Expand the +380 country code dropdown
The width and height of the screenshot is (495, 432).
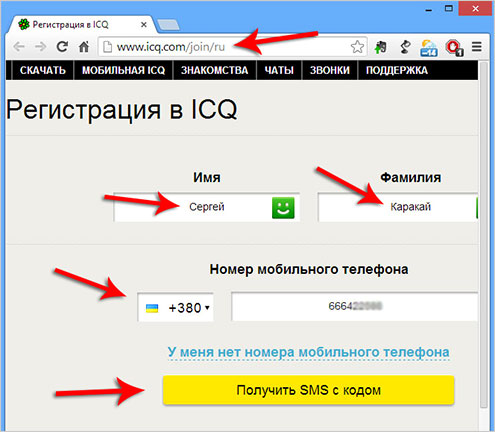(x=175, y=307)
